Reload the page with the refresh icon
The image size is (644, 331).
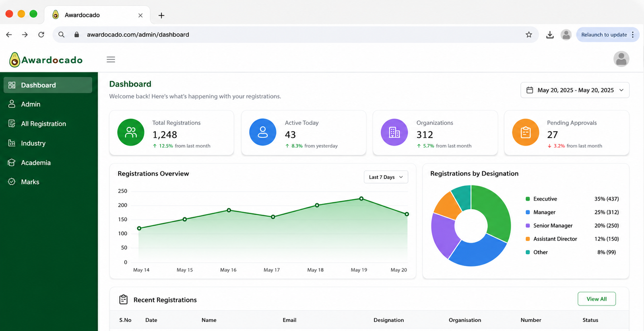click(41, 35)
